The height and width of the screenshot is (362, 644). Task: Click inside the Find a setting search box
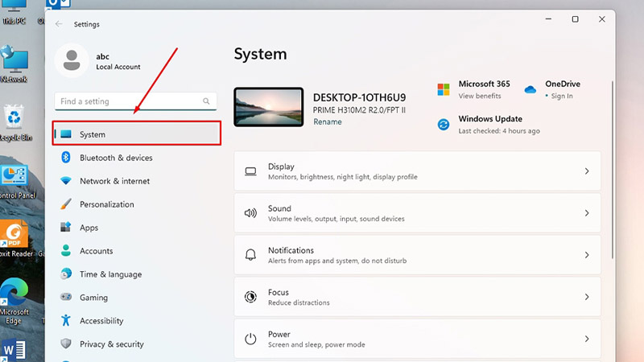(129, 101)
